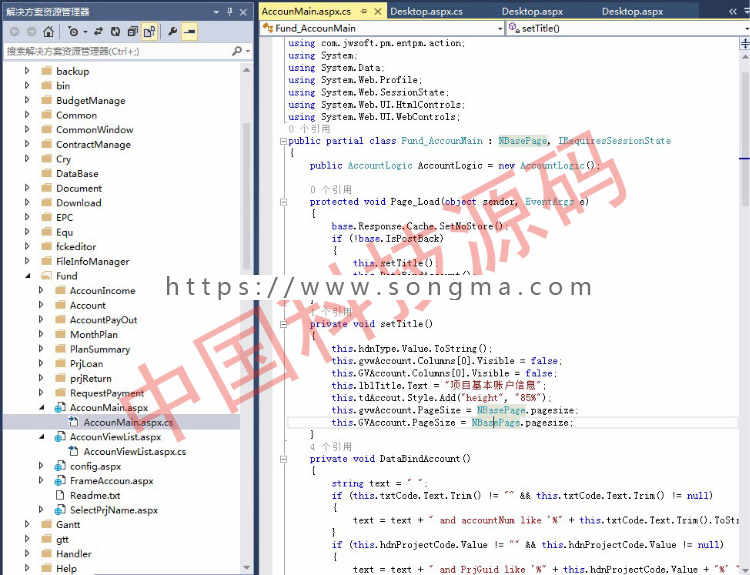The height and width of the screenshot is (575, 750).
Task: Open Solution Explorer window position dropdown
Action: tap(216, 12)
